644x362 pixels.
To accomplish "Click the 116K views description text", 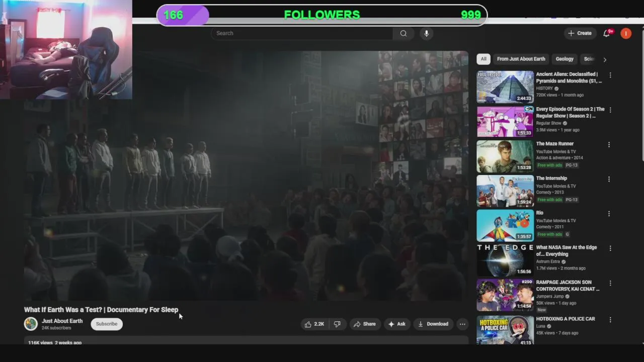I will point(55,342).
